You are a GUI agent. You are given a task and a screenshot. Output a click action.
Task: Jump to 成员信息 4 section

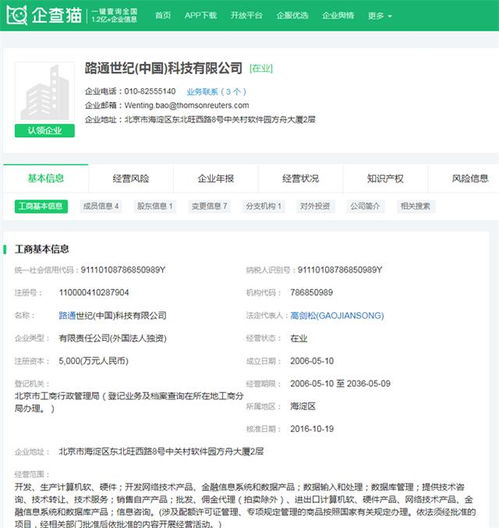point(101,206)
